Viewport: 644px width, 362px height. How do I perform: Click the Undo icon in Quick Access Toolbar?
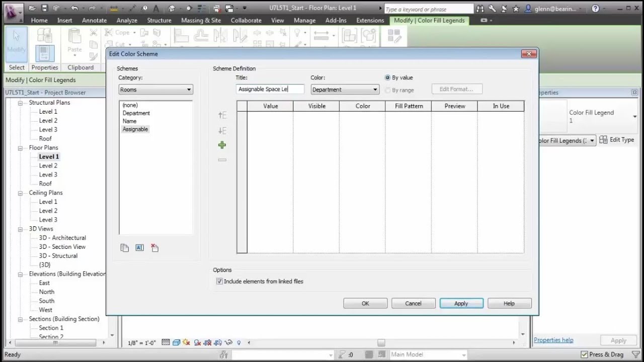click(74, 8)
